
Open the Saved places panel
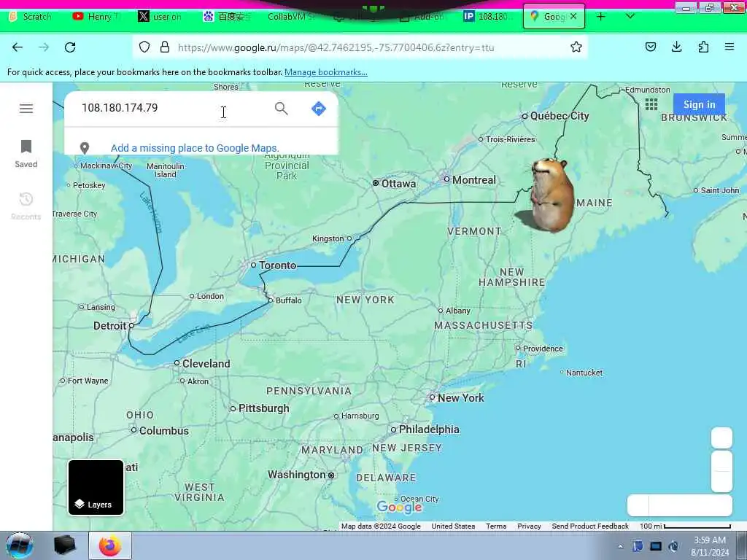[x=26, y=154]
